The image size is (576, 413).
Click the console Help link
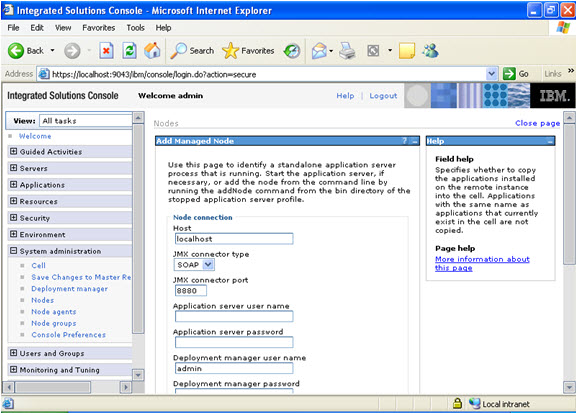click(x=345, y=96)
